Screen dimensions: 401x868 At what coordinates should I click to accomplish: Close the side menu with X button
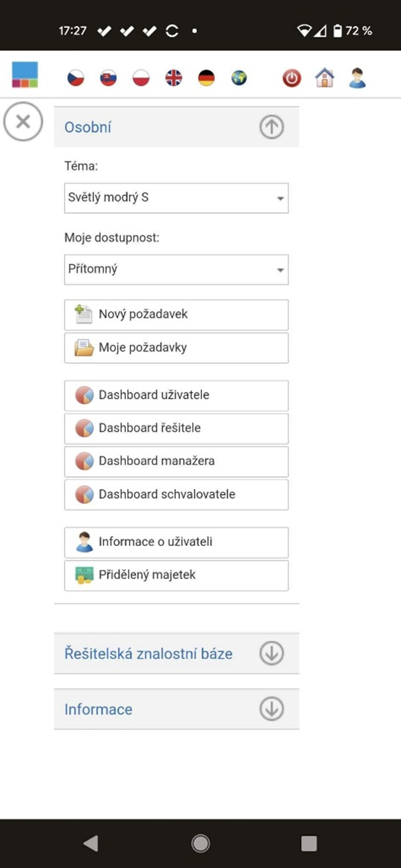(23, 121)
